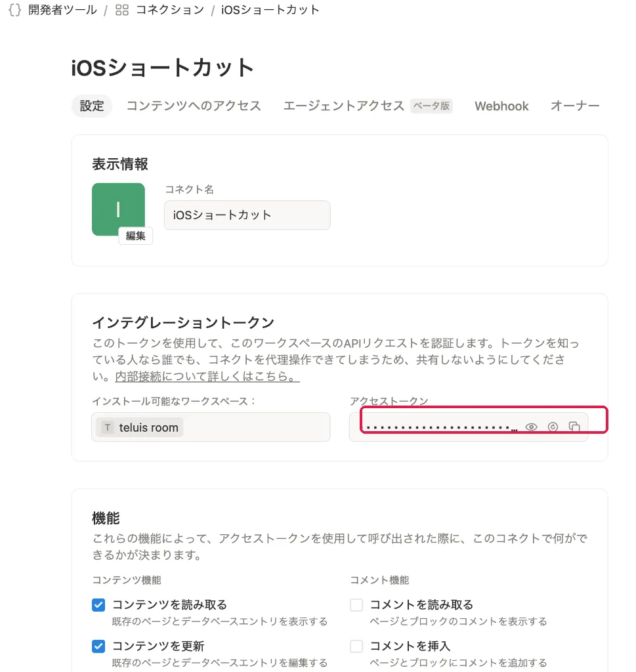Click the インテグレーショントークン heading
The image size is (636, 672).
[183, 322]
